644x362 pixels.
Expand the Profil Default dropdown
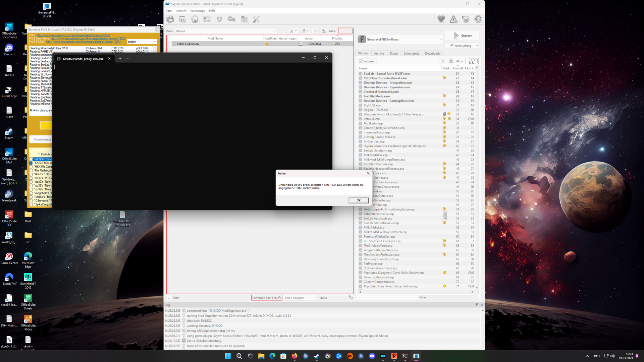pyautogui.click(x=226, y=31)
